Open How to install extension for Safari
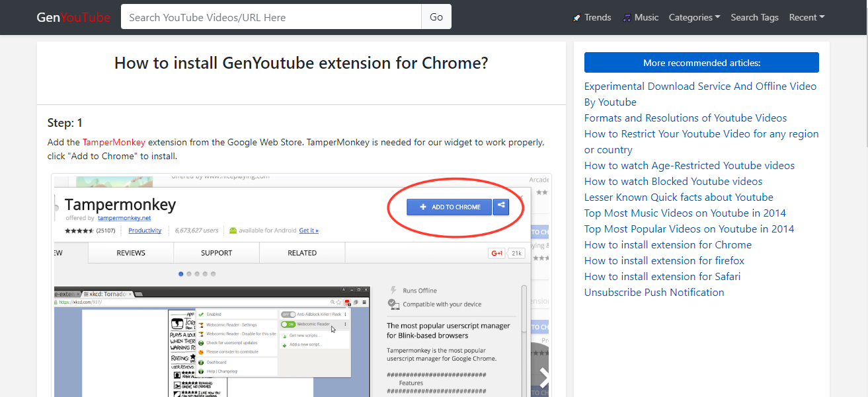Screen dimensions: 868x397 coord(662,277)
